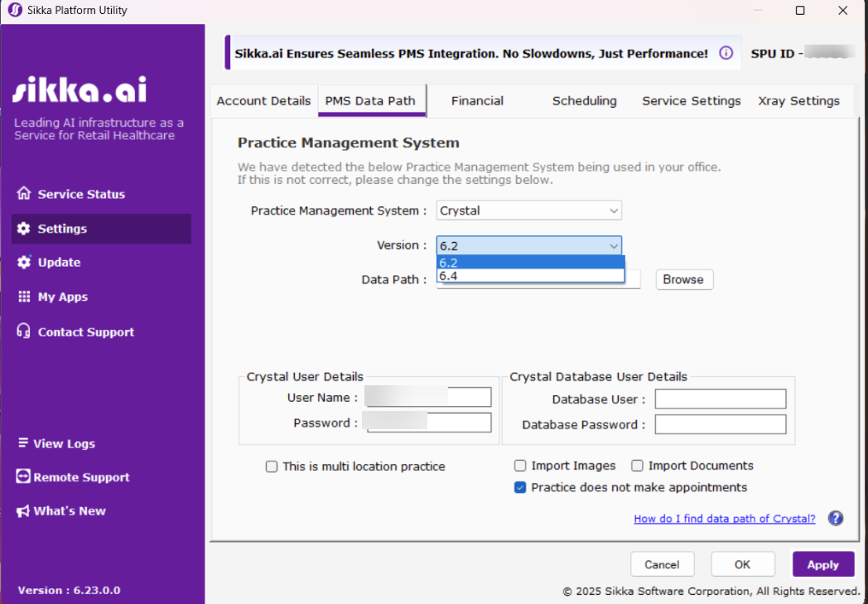
Task: Collapse the Version combo box arrow
Action: pos(613,245)
